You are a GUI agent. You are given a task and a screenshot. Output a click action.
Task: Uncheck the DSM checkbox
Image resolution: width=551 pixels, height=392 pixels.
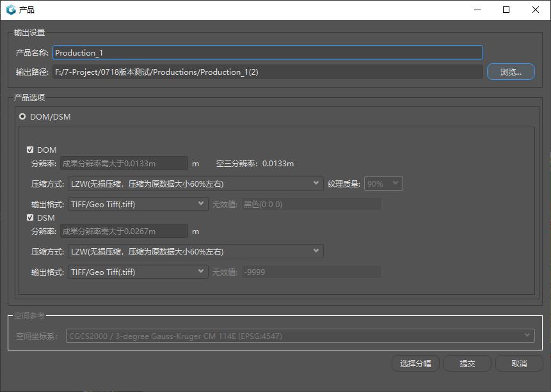pos(30,218)
